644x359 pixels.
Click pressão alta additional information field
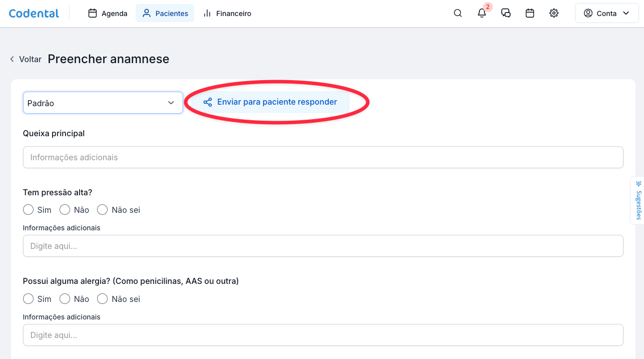(x=323, y=246)
